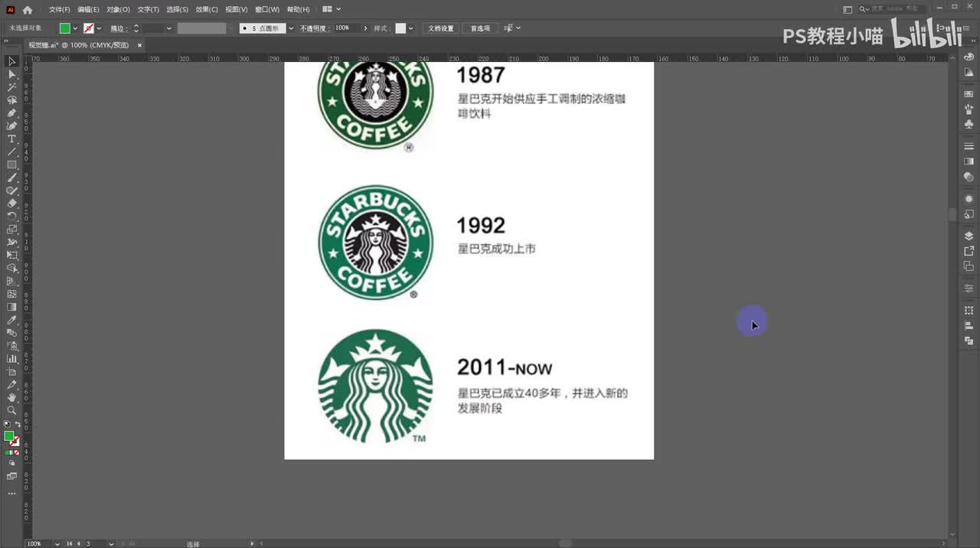The width and height of the screenshot is (980, 548).
Task: Select the Eraser tool
Action: (11, 204)
